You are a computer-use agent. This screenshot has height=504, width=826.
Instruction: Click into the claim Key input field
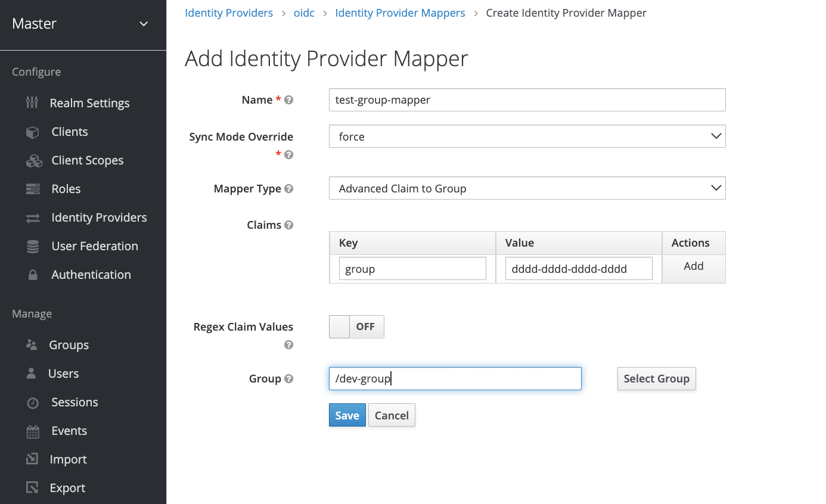(412, 269)
